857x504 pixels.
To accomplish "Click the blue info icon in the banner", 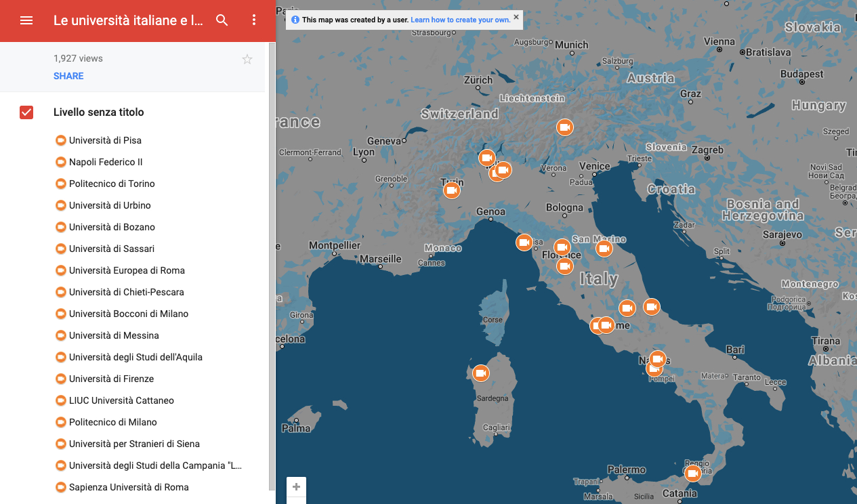I will tap(295, 20).
